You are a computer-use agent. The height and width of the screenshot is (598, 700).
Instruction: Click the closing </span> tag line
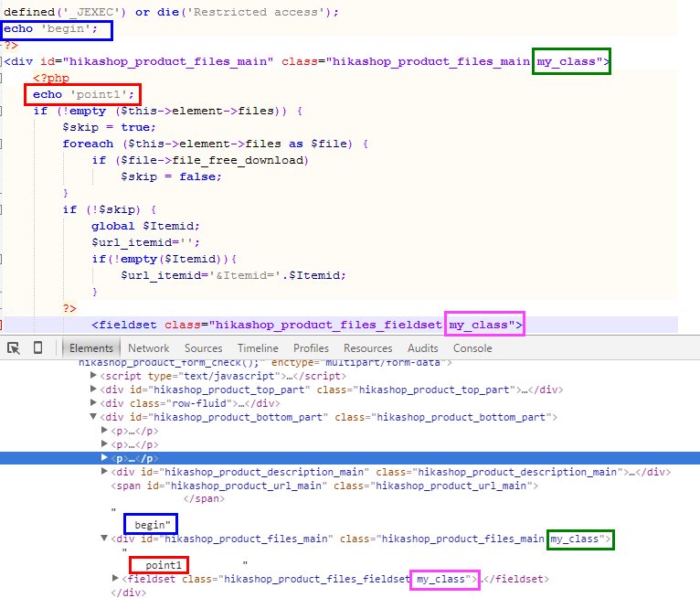pyautogui.click(x=204, y=498)
